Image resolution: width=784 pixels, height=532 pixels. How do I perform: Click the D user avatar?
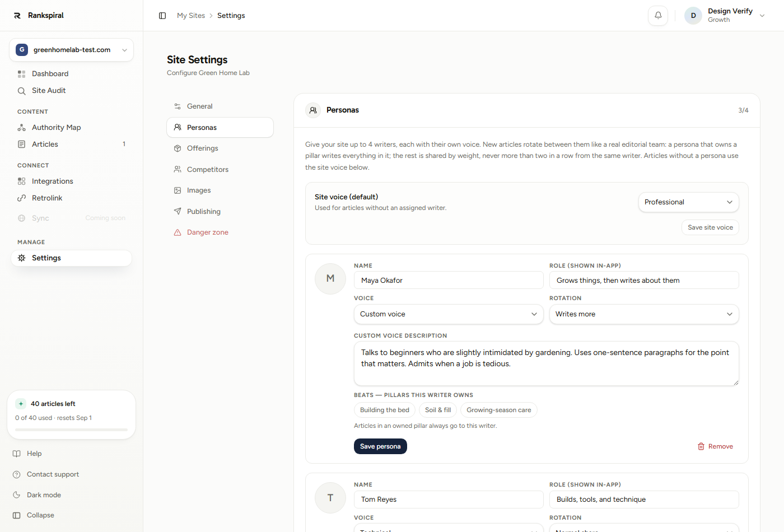(x=693, y=16)
